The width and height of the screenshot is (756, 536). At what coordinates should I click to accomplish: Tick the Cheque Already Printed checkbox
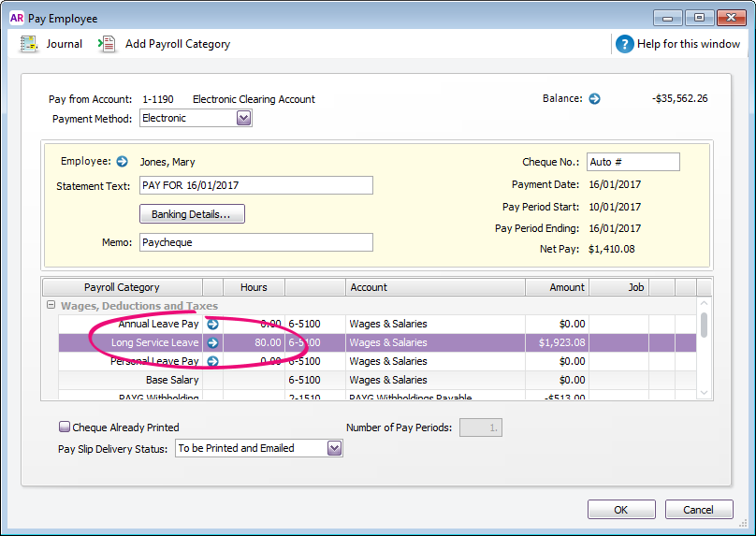(65, 427)
